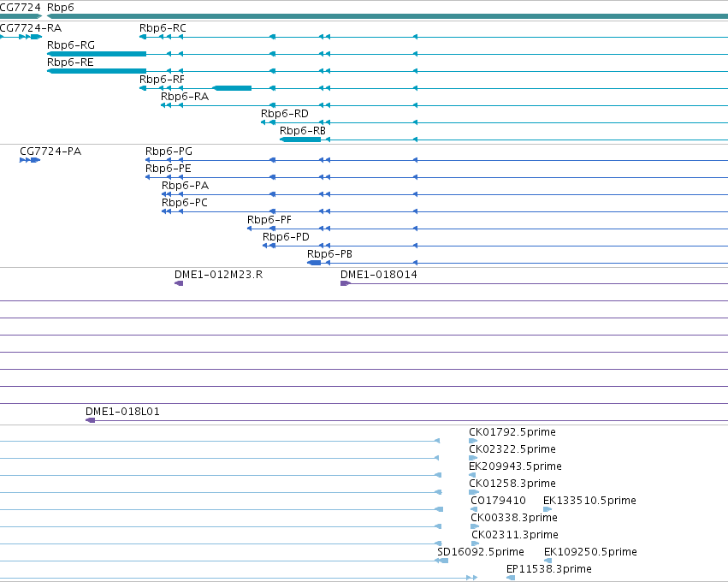Click arrow glyph under CK02311.3prime
The image size is (728, 582).
tap(476, 543)
